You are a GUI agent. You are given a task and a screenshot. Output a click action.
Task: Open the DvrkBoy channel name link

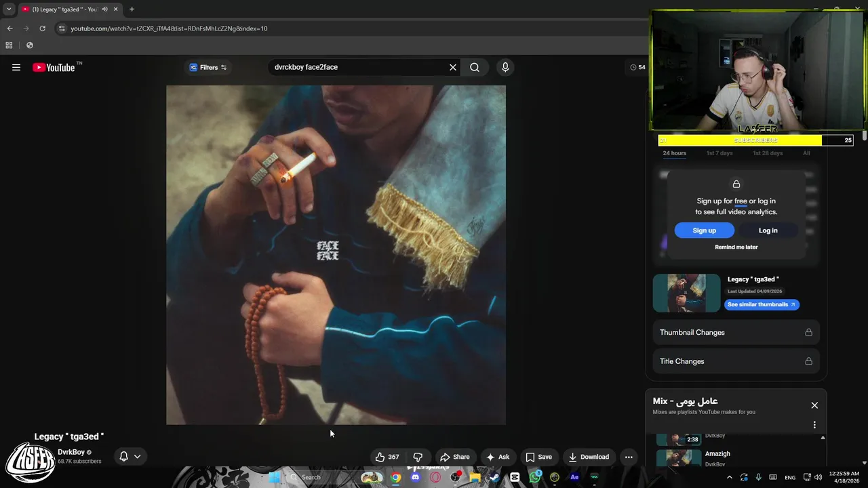tap(71, 452)
